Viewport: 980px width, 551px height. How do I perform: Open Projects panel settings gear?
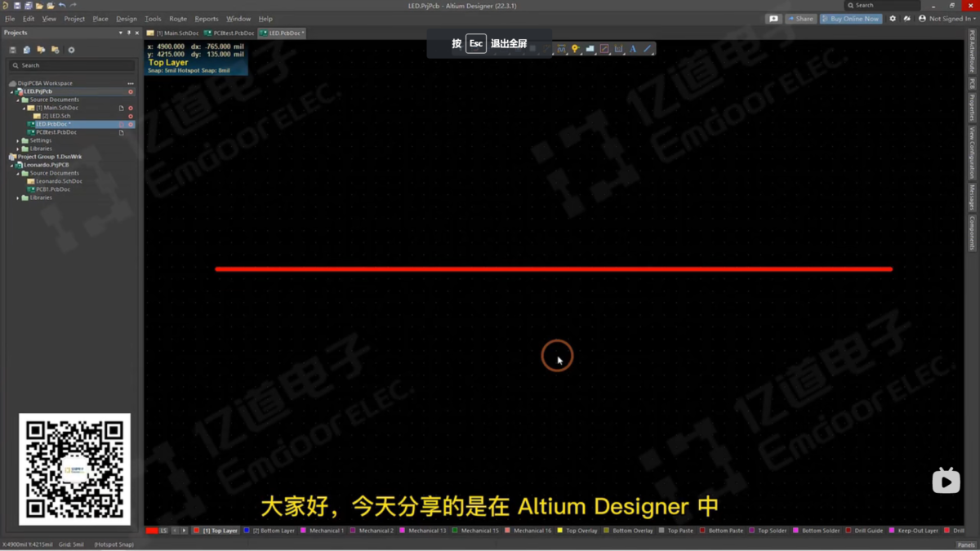click(x=71, y=50)
